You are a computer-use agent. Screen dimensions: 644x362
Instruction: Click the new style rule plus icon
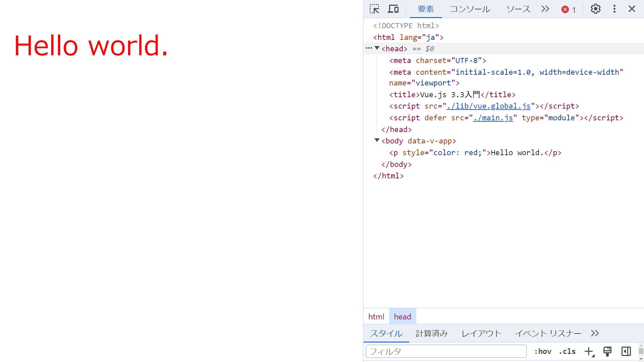coord(589,351)
